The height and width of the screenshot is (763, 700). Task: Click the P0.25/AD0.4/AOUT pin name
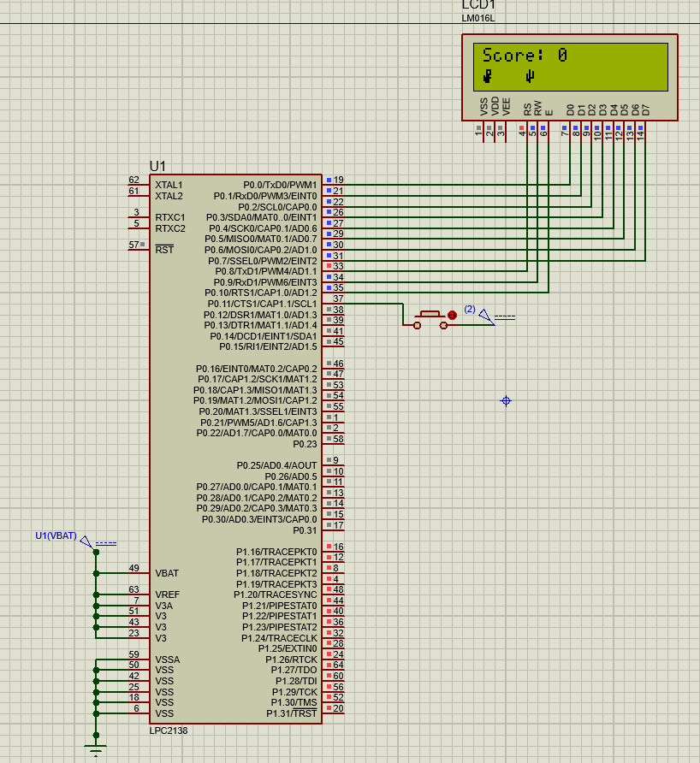pos(276,465)
